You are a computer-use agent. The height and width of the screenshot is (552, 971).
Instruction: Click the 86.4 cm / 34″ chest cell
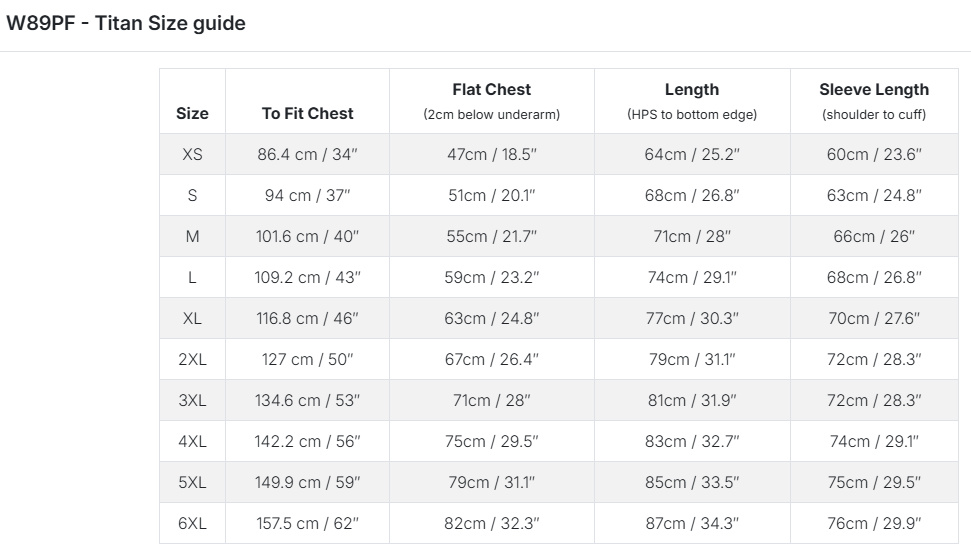(x=307, y=154)
